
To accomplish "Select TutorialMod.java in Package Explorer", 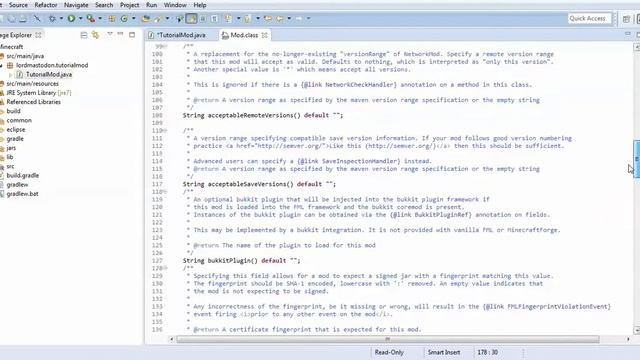I will point(49,75).
